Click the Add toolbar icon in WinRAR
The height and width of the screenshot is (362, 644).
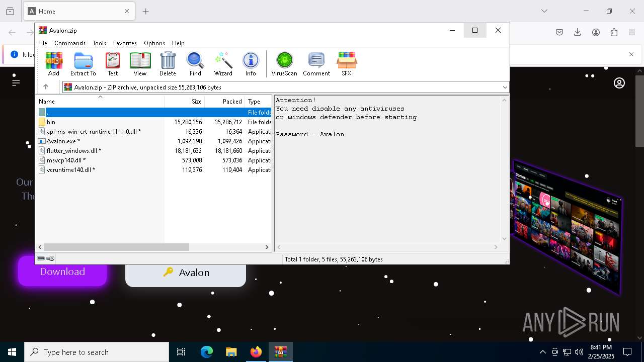pos(54,64)
